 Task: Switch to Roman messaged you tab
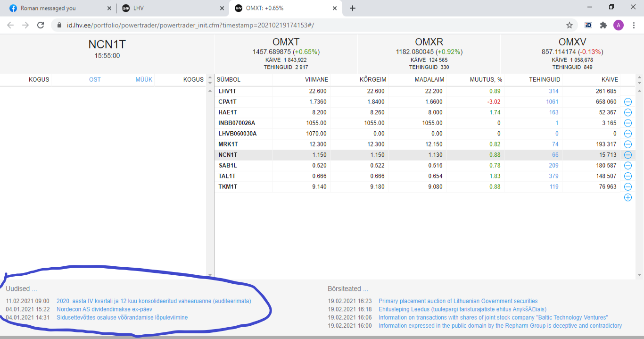[57, 8]
